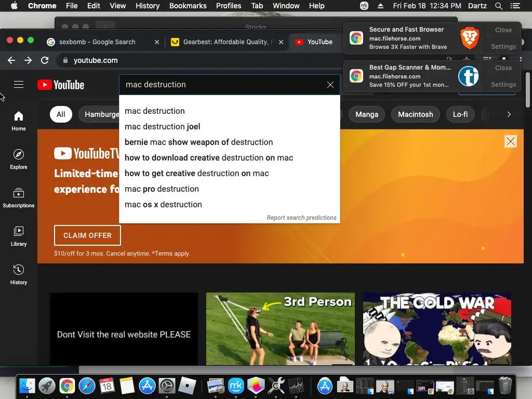Viewport: 532px width, 399px height.
Task: Open Launchpad from the dock
Action: pyautogui.click(x=47, y=386)
